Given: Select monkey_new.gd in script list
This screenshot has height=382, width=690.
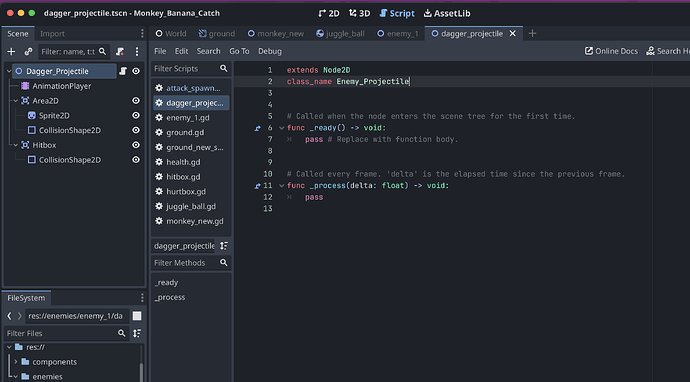Looking at the screenshot, I should [x=191, y=221].
